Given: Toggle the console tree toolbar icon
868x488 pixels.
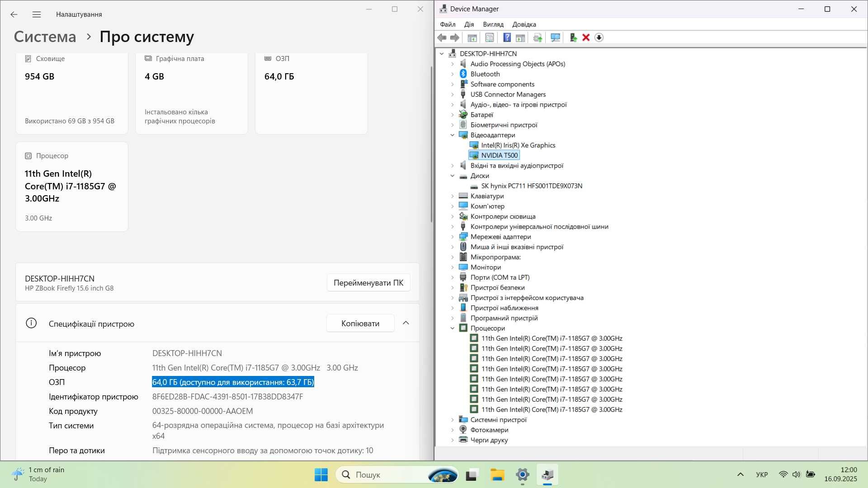Looking at the screenshot, I should 472,38.
